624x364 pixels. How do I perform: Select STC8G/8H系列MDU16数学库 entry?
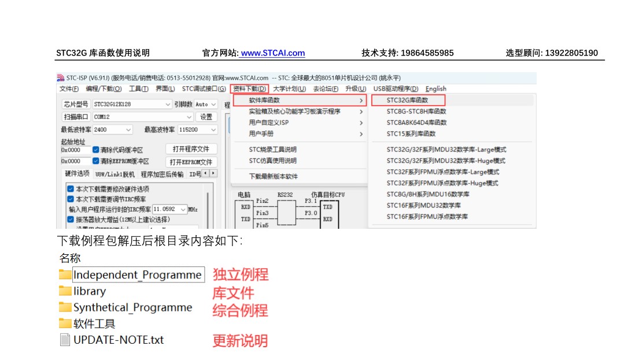[x=428, y=194]
